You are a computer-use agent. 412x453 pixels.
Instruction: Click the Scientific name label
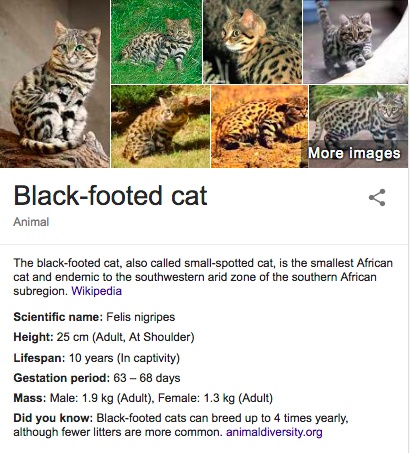[58, 317]
